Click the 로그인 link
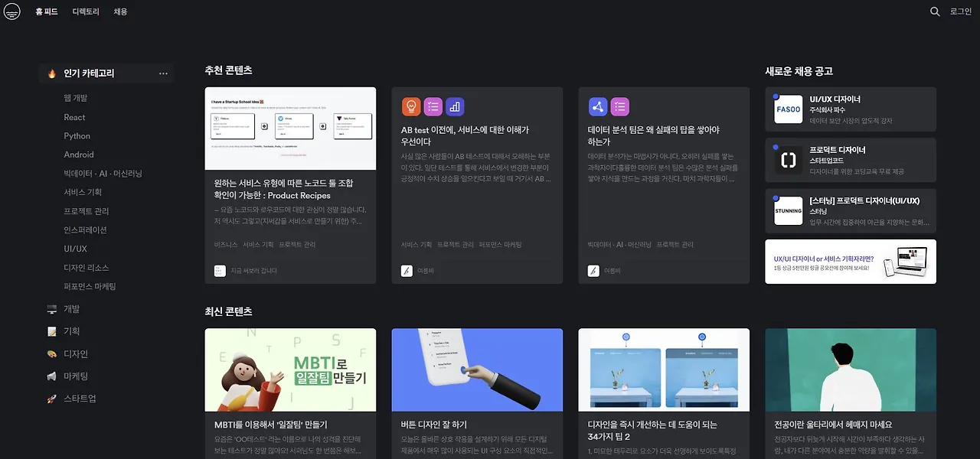This screenshot has width=980, height=459. click(x=960, y=11)
